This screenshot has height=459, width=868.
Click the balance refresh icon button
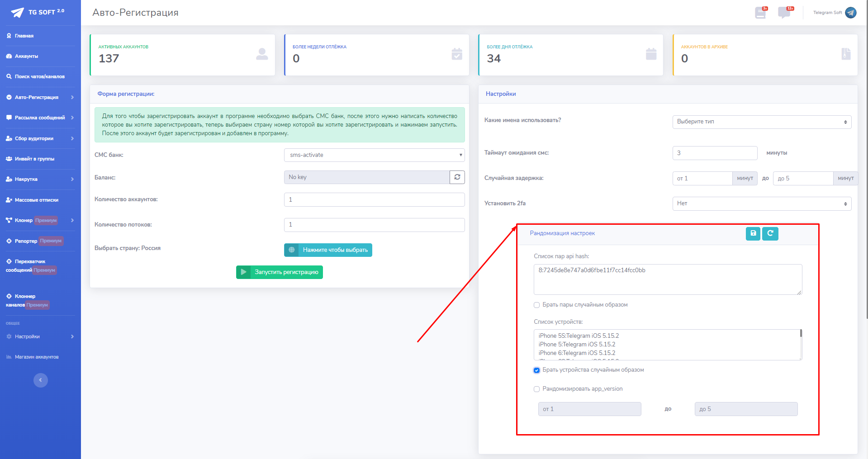point(457,177)
